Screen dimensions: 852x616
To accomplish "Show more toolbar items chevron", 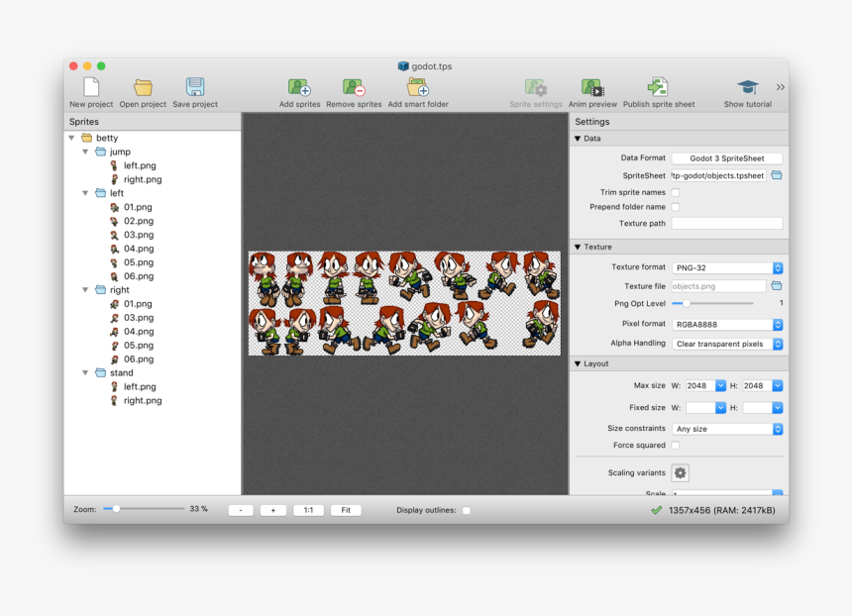I will pos(781,87).
